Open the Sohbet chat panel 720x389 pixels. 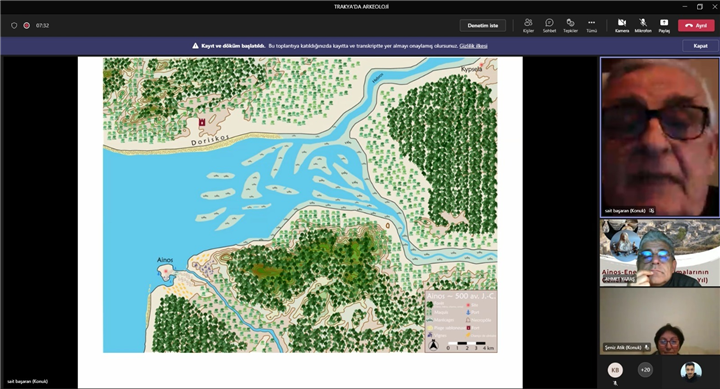(x=549, y=25)
